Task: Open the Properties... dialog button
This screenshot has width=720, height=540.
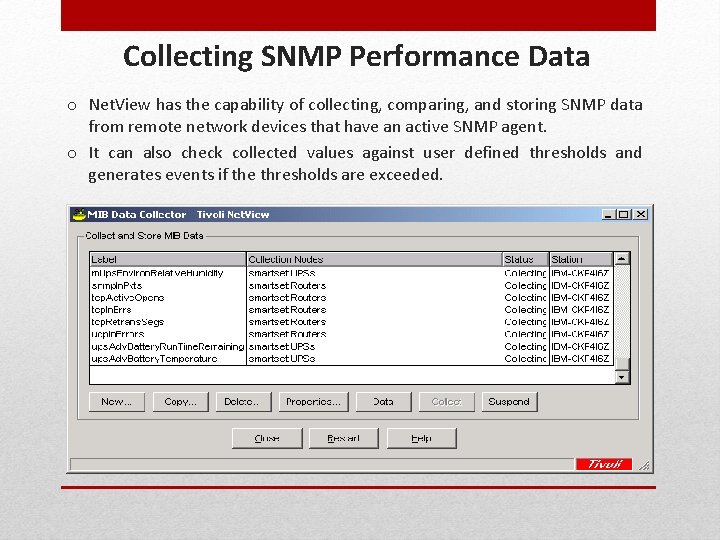Action: (x=314, y=402)
